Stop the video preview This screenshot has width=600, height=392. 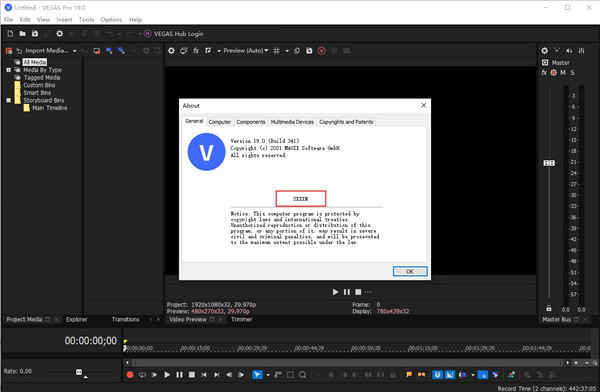click(358, 292)
